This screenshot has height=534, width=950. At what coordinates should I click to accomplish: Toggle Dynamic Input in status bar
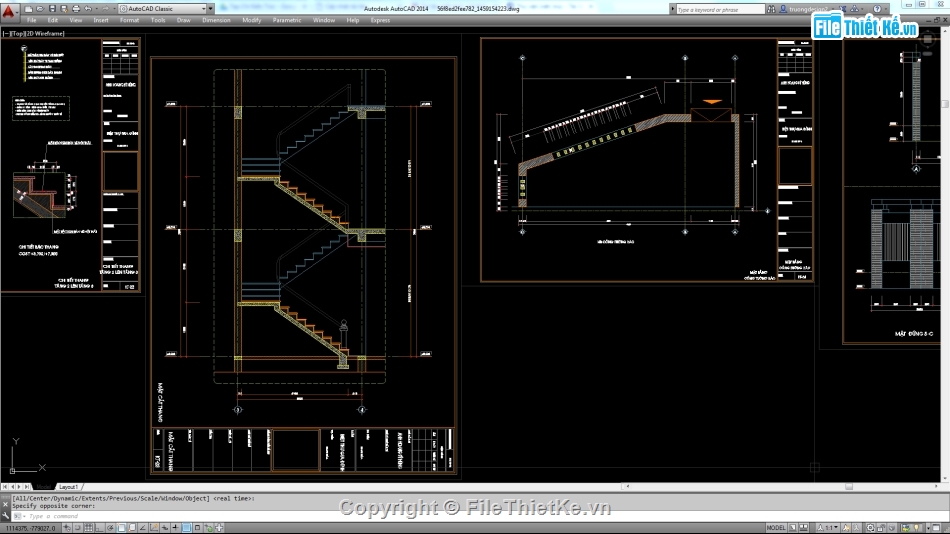165,528
